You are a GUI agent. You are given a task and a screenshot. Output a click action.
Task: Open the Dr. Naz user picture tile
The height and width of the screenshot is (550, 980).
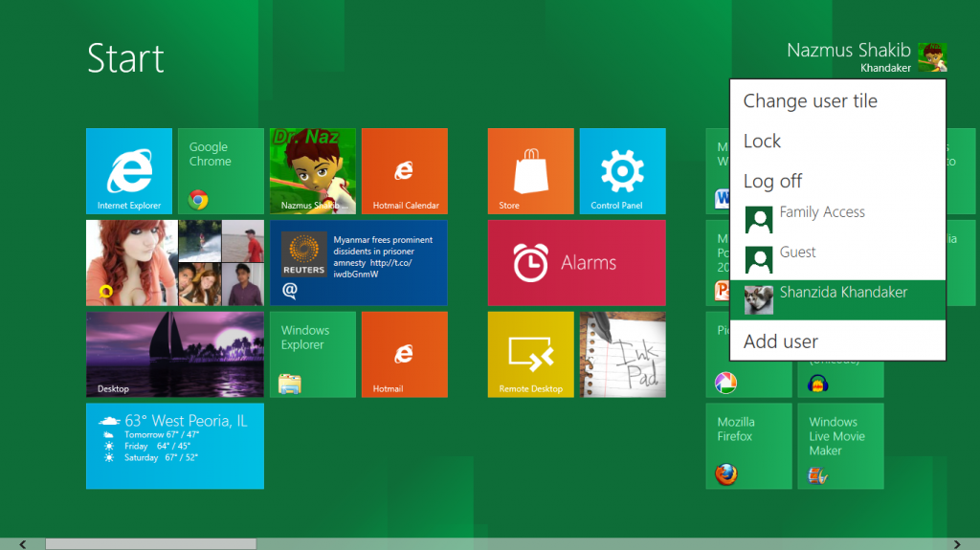click(313, 171)
